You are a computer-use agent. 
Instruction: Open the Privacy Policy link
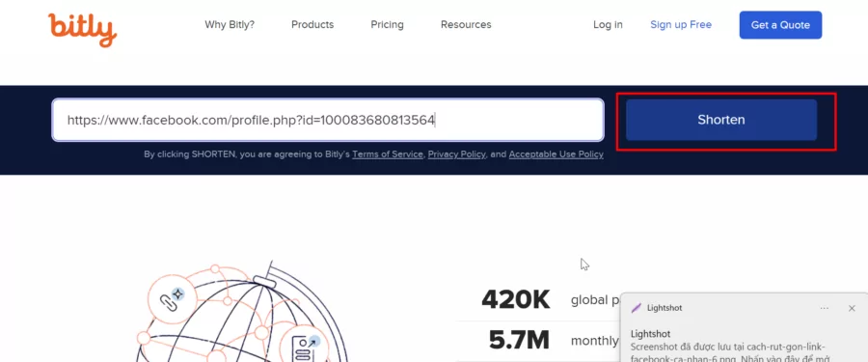point(457,154)
